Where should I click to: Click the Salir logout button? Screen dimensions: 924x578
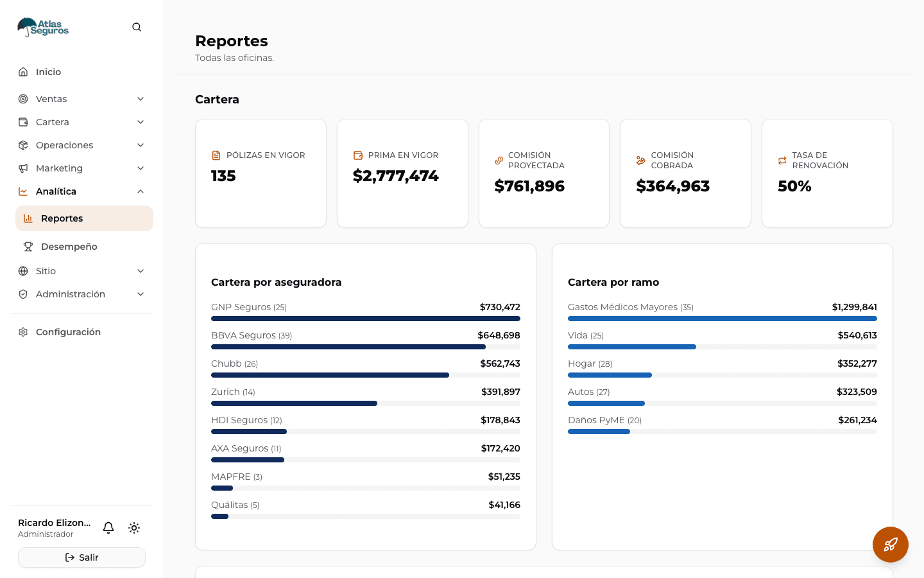pyautogui.click(x=81, y=557)
